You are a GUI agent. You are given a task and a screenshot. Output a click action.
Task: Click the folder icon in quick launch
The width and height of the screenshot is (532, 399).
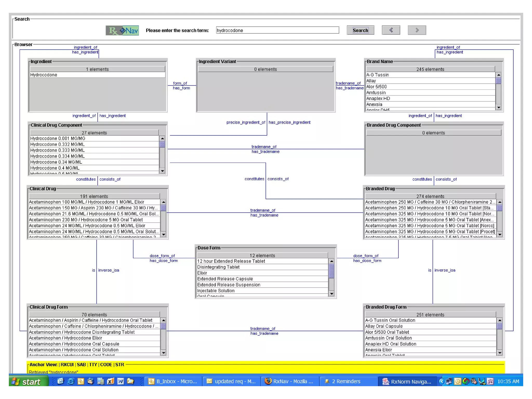pos(130,381)
